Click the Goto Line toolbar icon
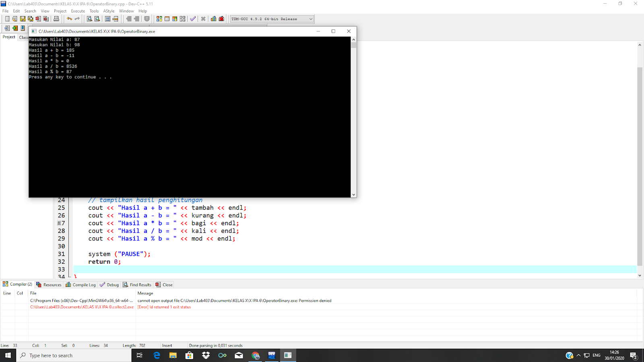 pyautogui.click(x=116, y=19)
